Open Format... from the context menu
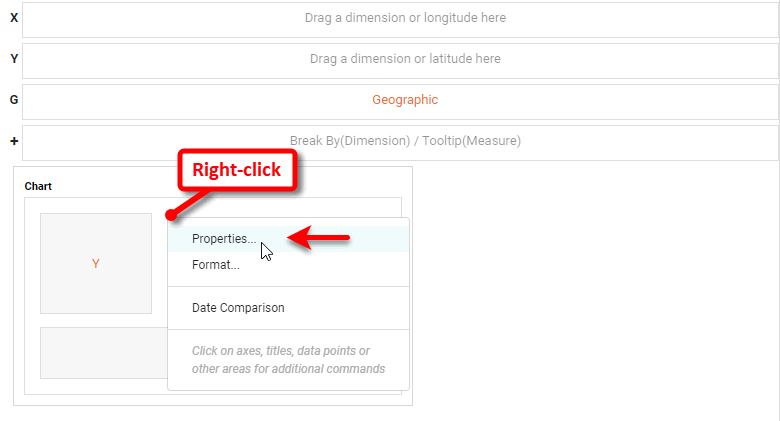This screenshot has height=421, width=780. click(x=215, y=265)
